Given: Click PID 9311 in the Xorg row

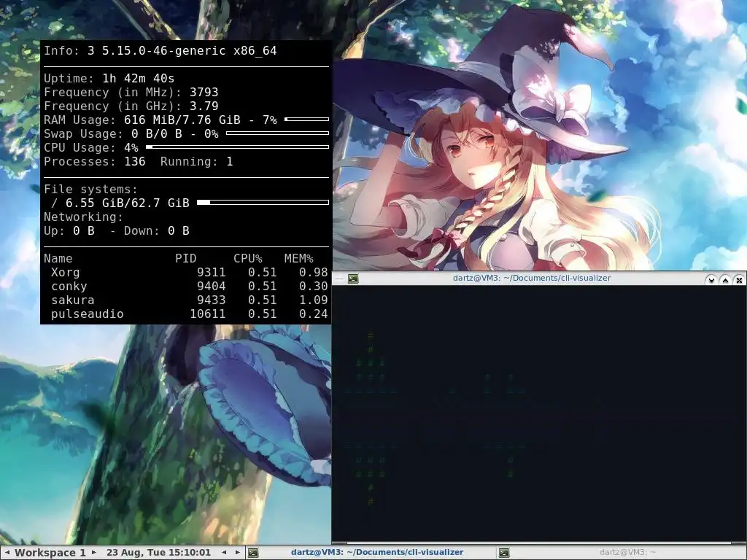Looking at the screenshot, I should pos(211,273).
